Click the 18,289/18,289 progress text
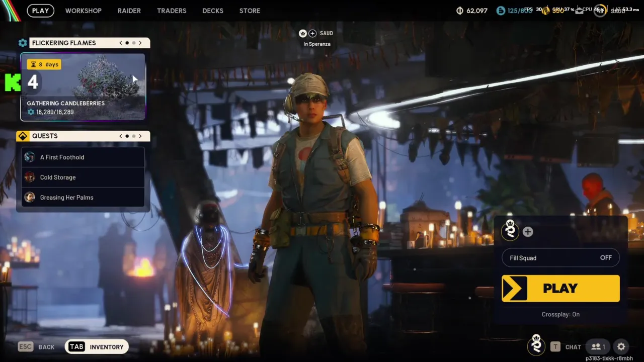This screenshot has height=362, width=644. (x=55, y=112)
